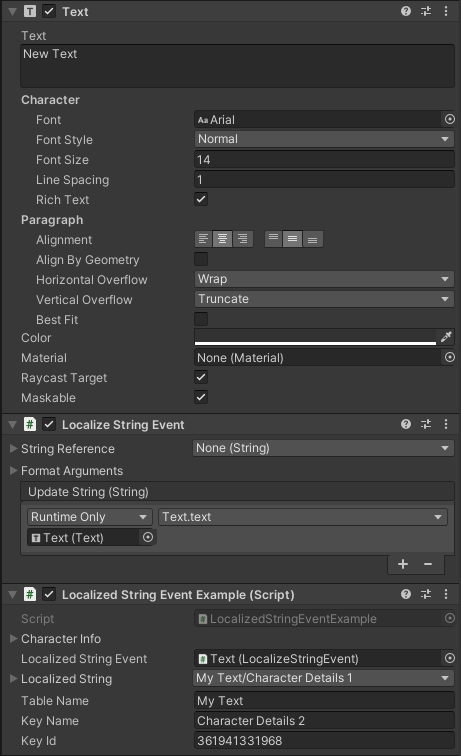Open the Localized String Event Example options menu
This screenshot has width=461, height=756.
pos(446,594)
